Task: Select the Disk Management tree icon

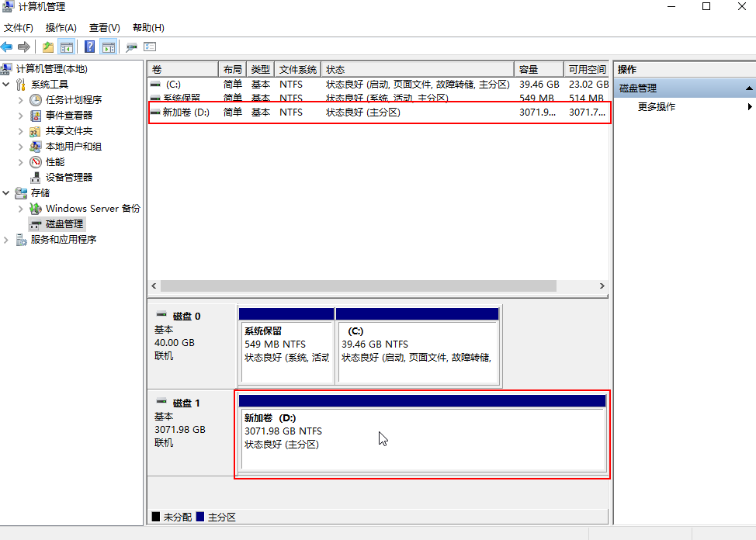Action: (35, 224)
